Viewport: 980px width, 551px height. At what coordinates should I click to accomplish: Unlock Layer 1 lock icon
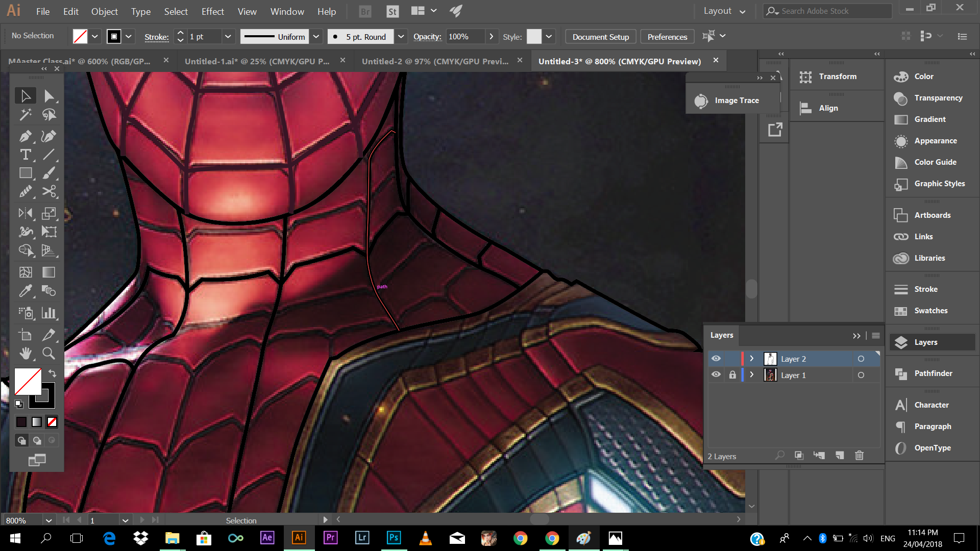tap(732, 375)
